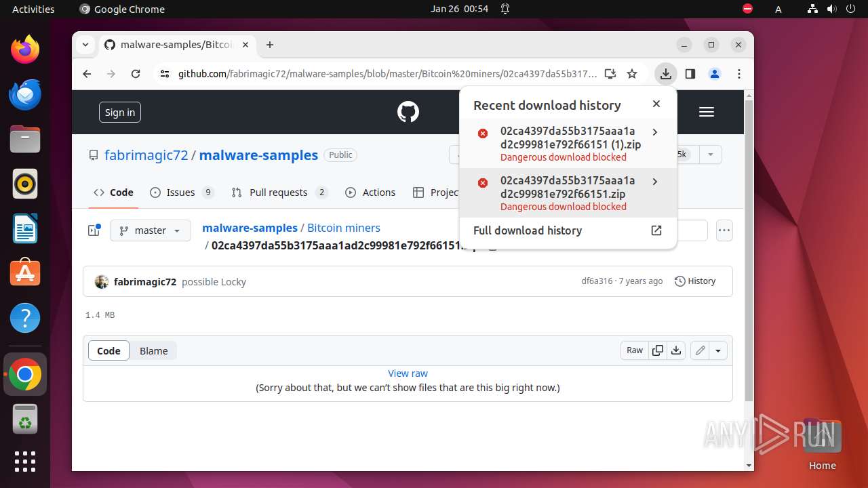Open Bitcoin miners breadcrumb link
The image size is (868, 488).
tap(344, 228)
